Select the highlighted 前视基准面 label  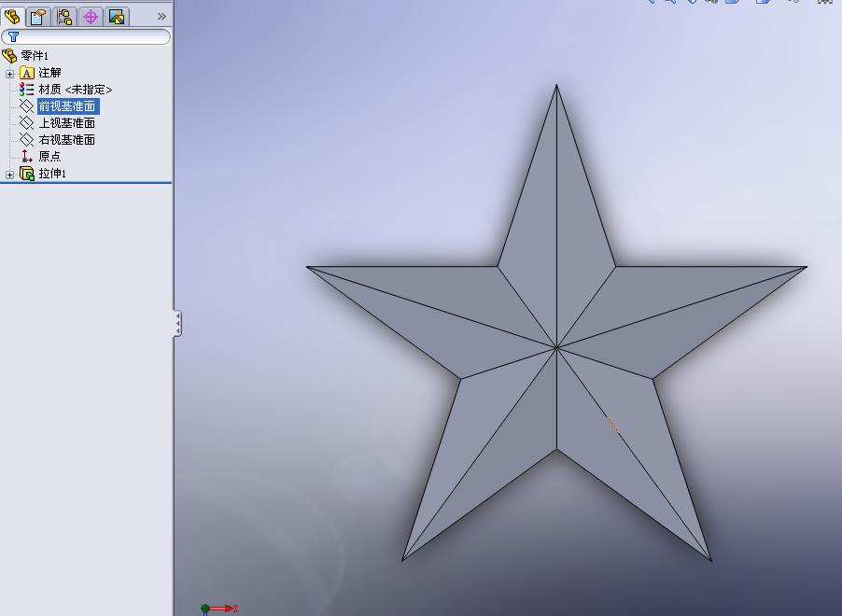[67, 106]
